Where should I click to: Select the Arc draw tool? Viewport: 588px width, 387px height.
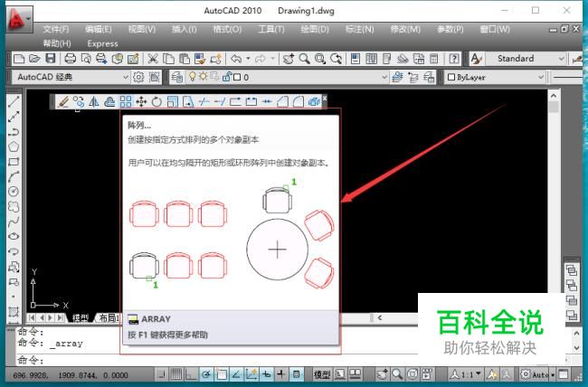tap(14, 176)
